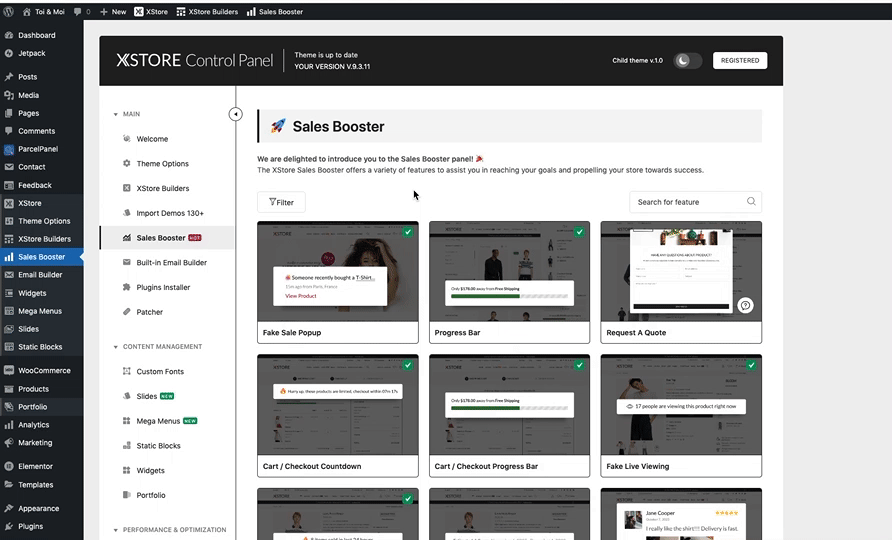Open Jetpack in the WordPress sidebar
892x540 pixels.
(x=31, y=53)
